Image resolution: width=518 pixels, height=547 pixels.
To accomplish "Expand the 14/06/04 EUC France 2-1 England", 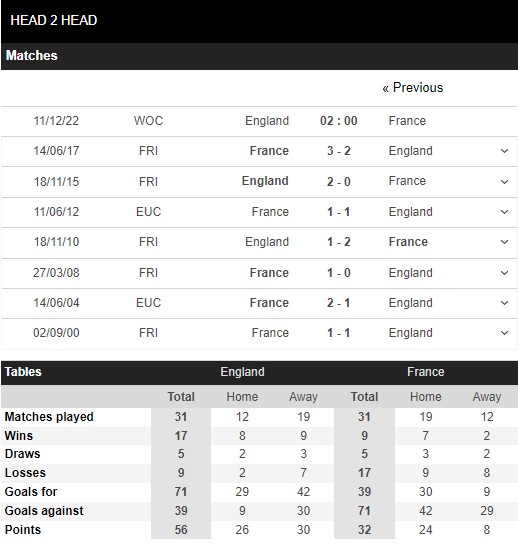I will [x=504, y=302].
